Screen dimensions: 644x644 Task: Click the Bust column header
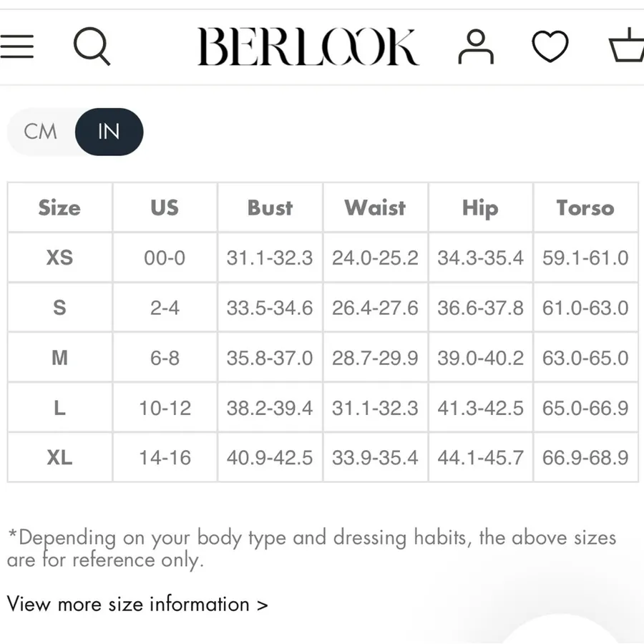270,208
